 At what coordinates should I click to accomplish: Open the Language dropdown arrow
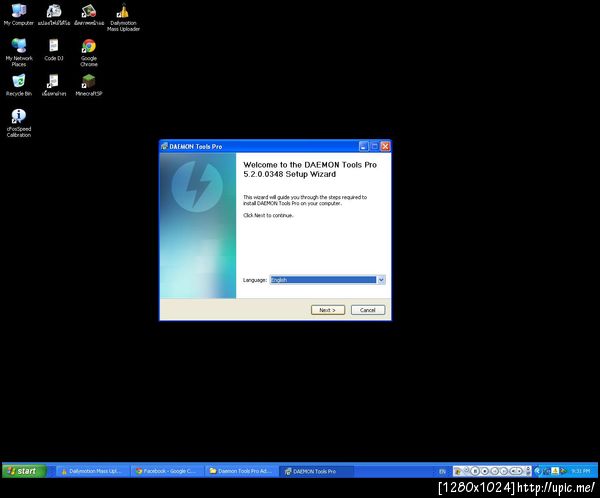tap(381, 280)
